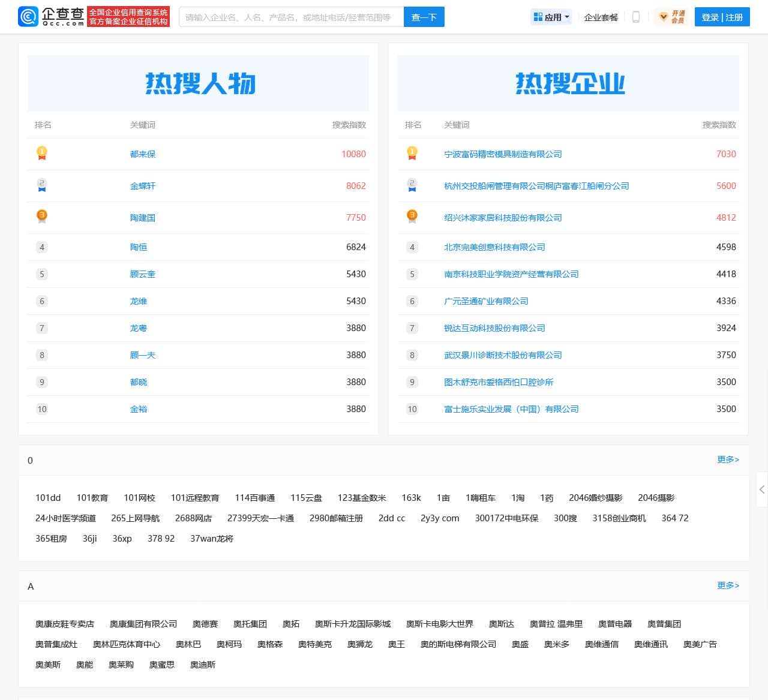Click keyword 3158创业商机

(619, 518)
